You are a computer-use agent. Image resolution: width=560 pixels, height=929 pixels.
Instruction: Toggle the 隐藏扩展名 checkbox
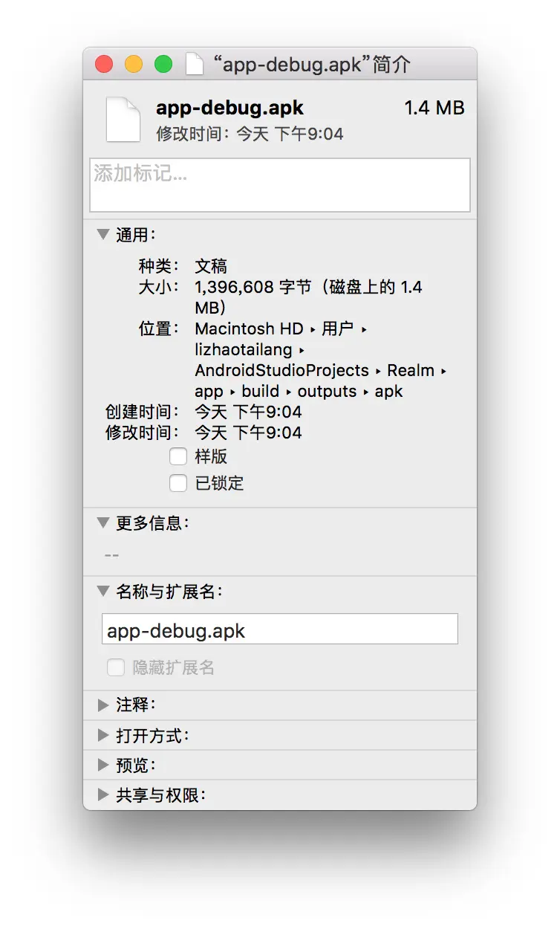pyautogui.click(x=116, y=667)
